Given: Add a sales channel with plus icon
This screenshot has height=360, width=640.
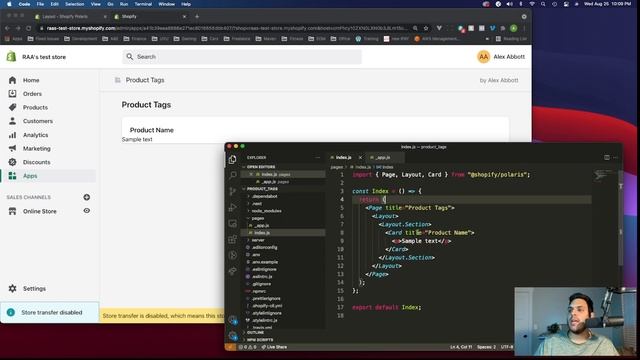Looking at the screenshot, I should point(87,197).
